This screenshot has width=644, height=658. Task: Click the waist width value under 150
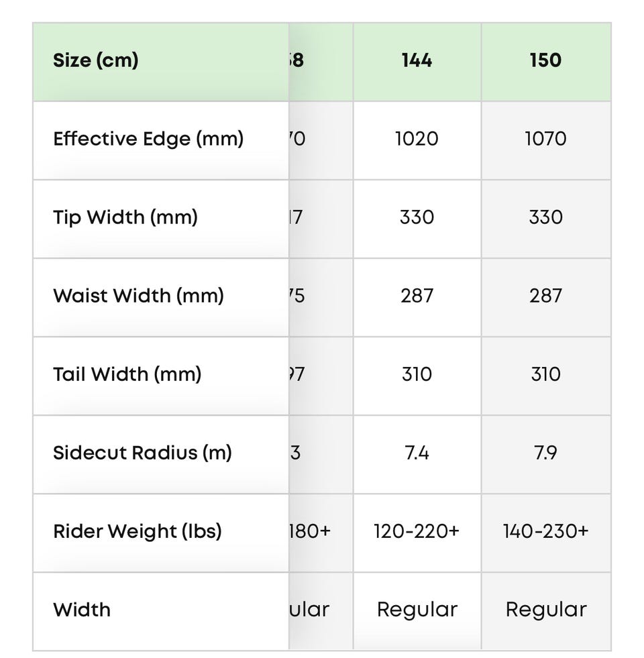click(x=545, y=296)
